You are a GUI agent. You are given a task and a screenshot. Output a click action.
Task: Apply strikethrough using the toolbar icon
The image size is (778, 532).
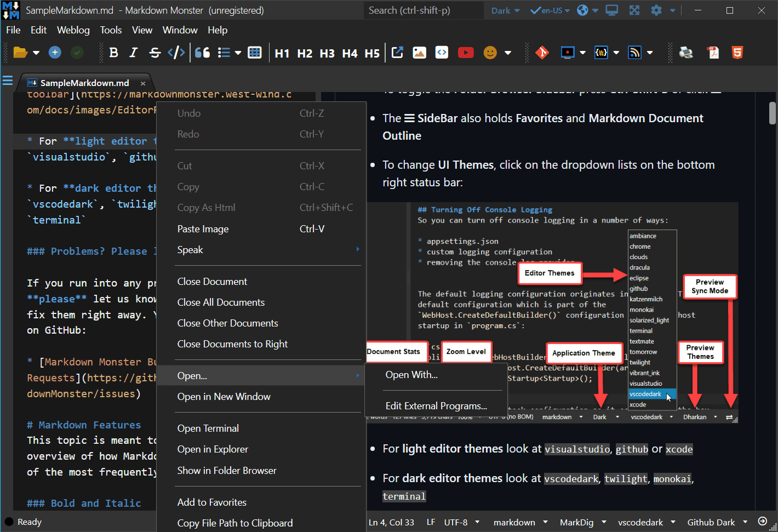click(x=155, y=53)
